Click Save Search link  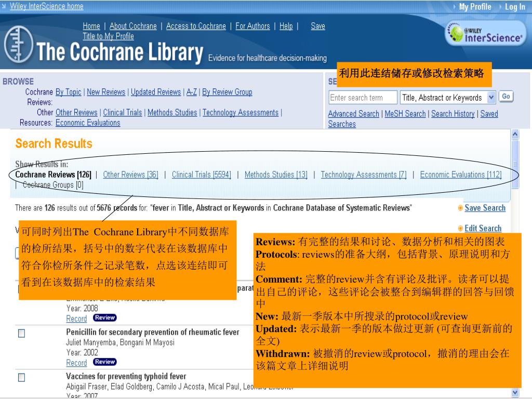click(x=485, y=208)
